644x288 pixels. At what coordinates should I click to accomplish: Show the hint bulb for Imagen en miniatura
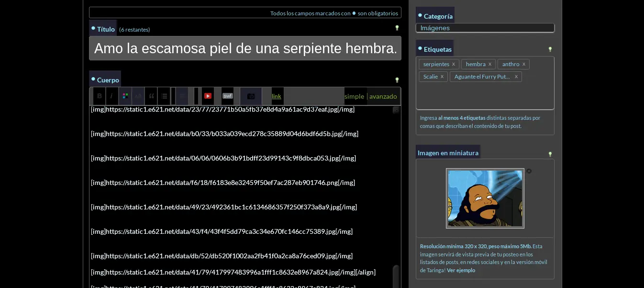[x=550, y=154]
